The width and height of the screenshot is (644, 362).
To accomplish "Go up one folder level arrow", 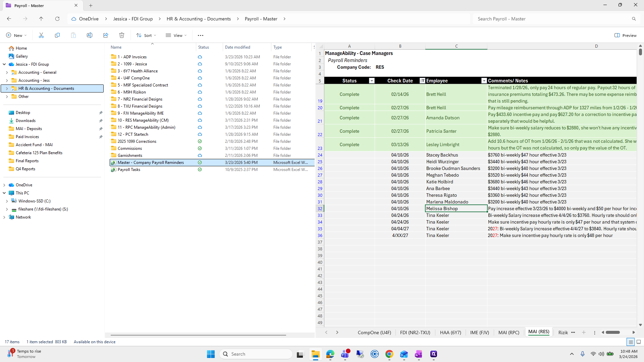I will (x=41, y=19).
